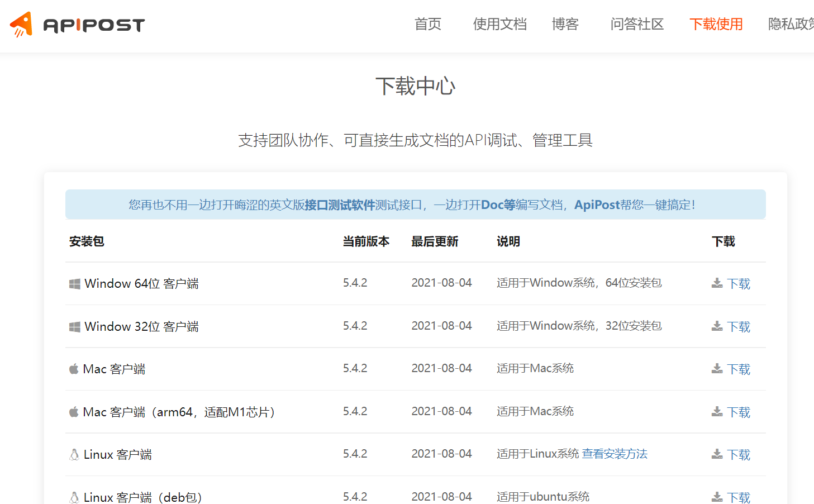Click 下载 on the Linux deb package row
Viewport: 814px width, 504px height.
tap(739, 497)
